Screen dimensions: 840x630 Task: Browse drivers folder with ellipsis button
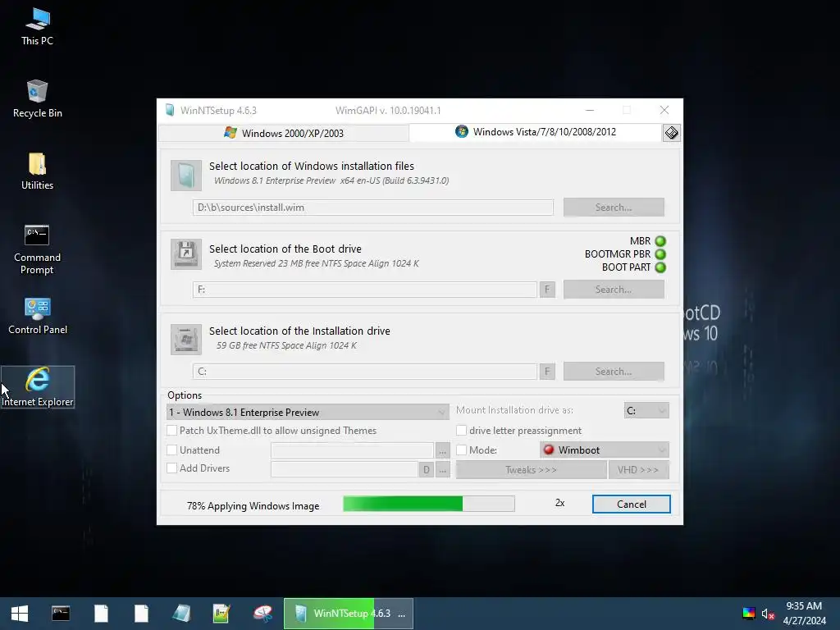[442, 470]
